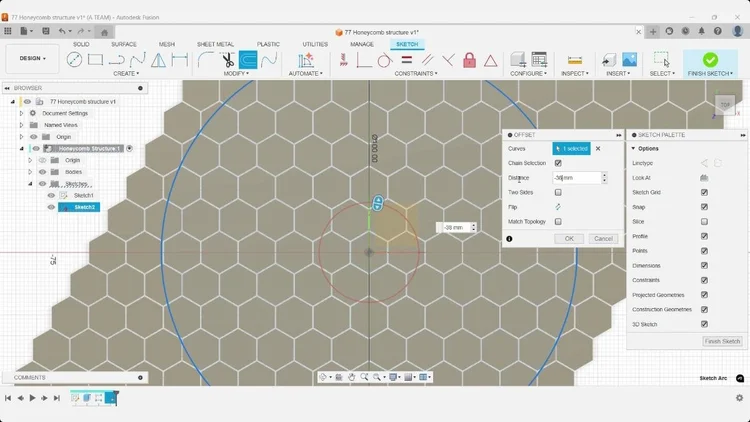Screen dimensions: 750x422
Task: Open the INSPECT dropdown menu
Action: tap(574, 74)
